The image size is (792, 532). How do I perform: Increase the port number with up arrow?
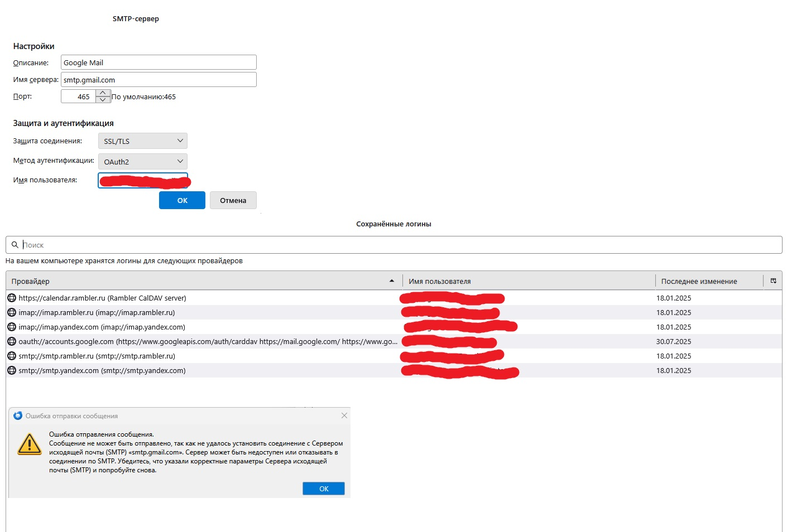pyautogui.click(x=103, y=93)
